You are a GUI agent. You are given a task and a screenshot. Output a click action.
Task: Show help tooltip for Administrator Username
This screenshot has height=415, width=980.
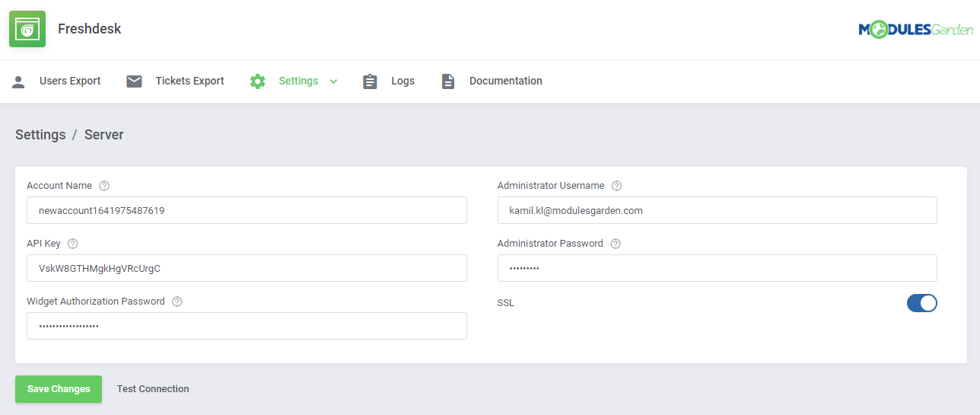click(x=617, y=186)
